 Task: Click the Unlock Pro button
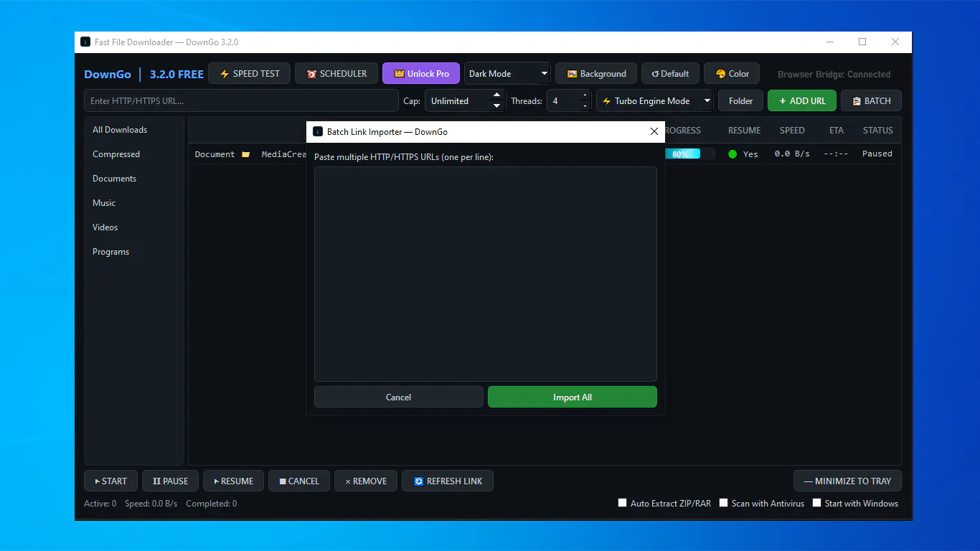tap(422, 74)
